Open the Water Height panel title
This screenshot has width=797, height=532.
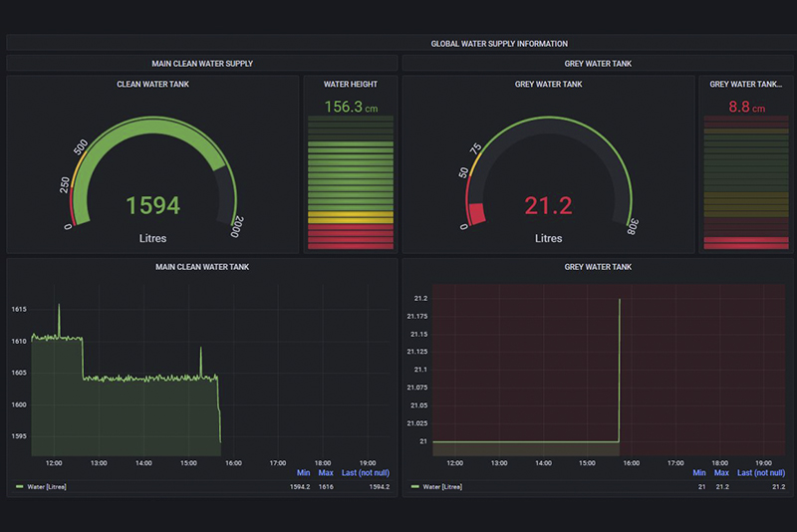tap(351, 84)
